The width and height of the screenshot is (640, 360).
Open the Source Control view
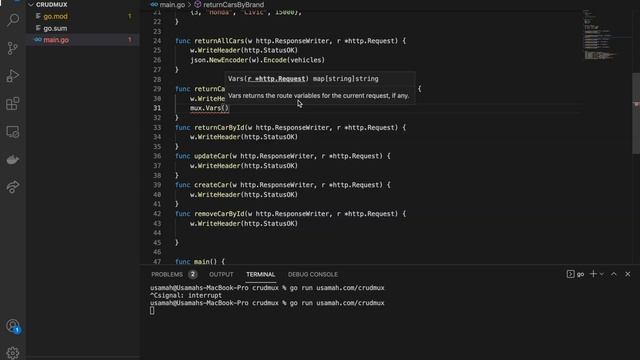pos(13,48)
